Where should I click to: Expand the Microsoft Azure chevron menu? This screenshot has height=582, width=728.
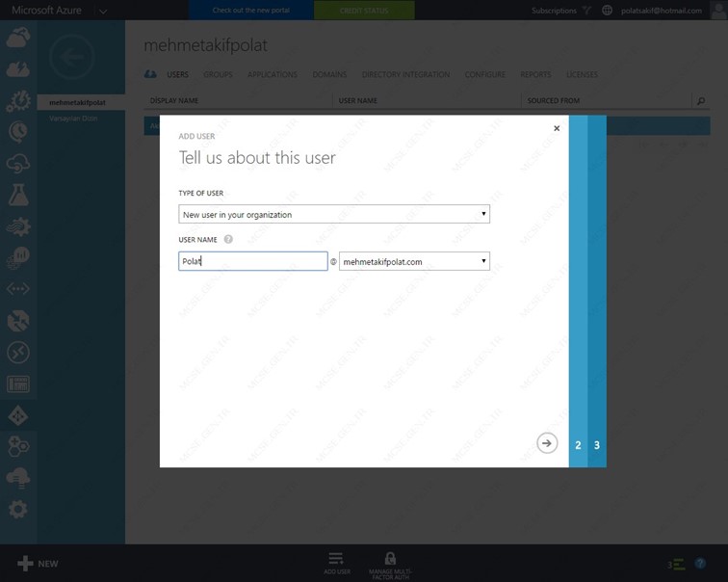[103, 11]
